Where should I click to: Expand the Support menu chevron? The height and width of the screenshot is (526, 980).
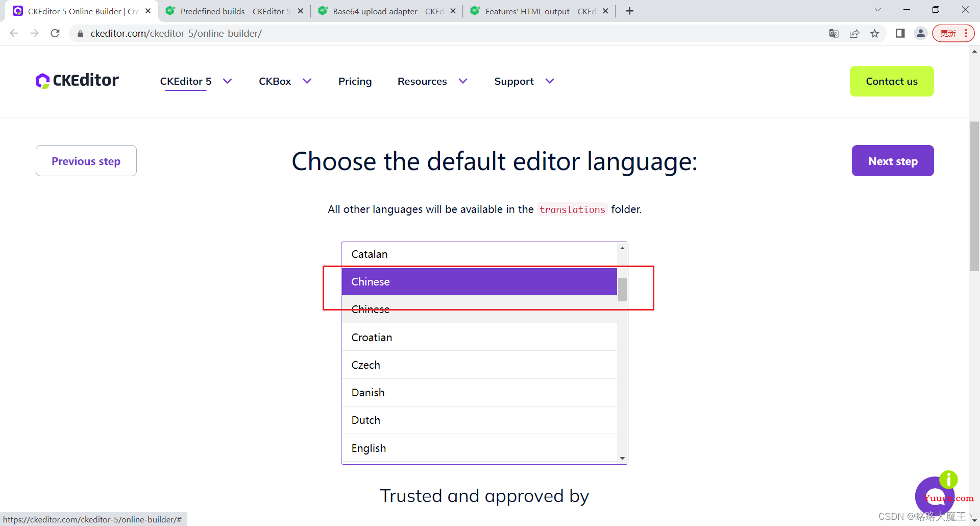(550, 81)
